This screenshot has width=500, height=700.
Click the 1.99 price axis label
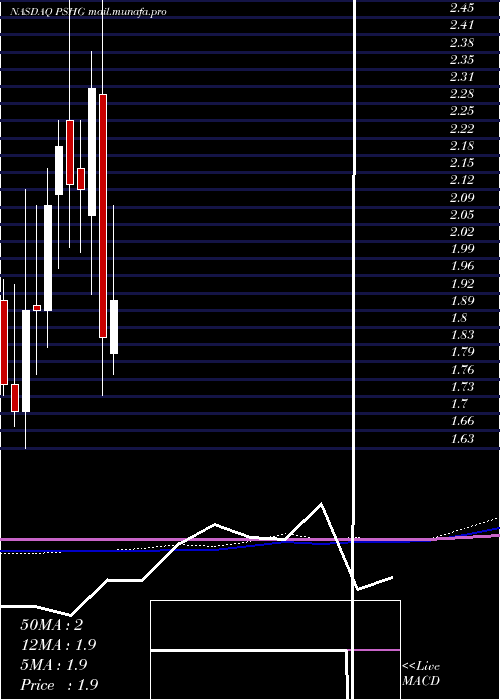(462, 249)
